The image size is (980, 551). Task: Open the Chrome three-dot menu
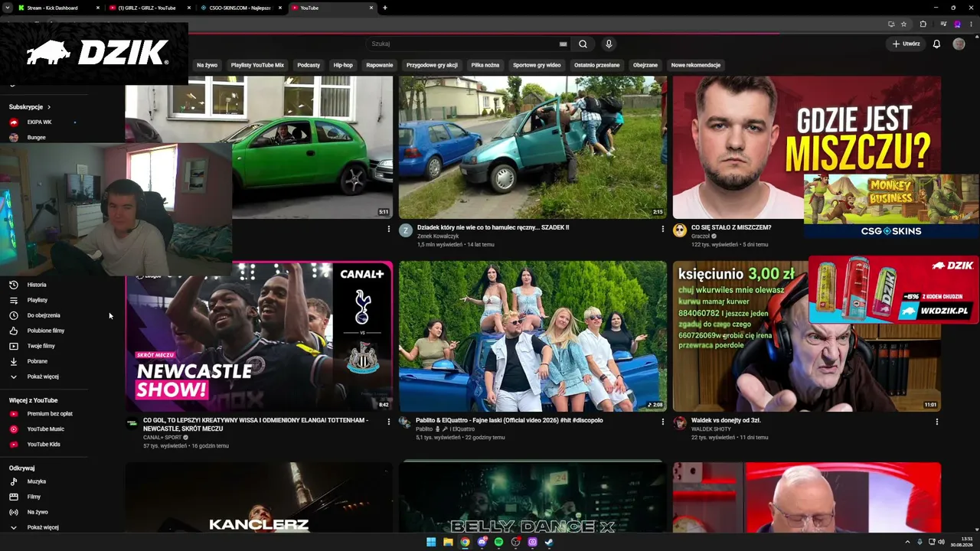970,24
